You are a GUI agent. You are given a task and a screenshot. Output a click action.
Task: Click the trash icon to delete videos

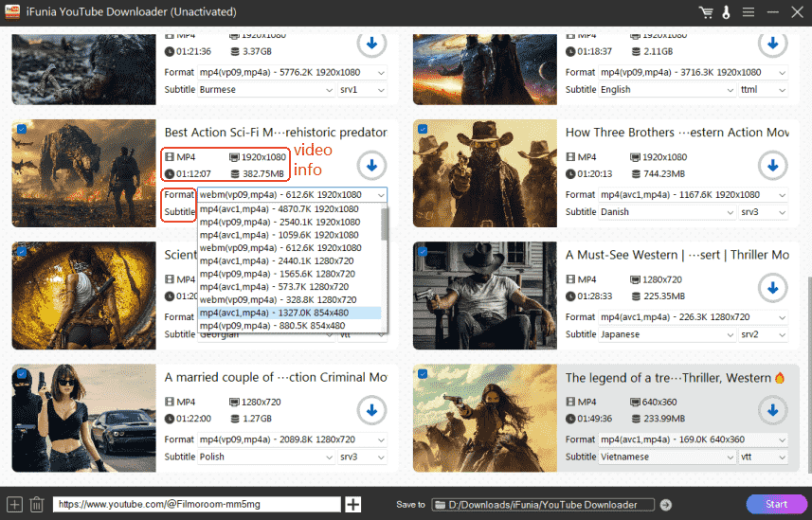pos(36,505)
